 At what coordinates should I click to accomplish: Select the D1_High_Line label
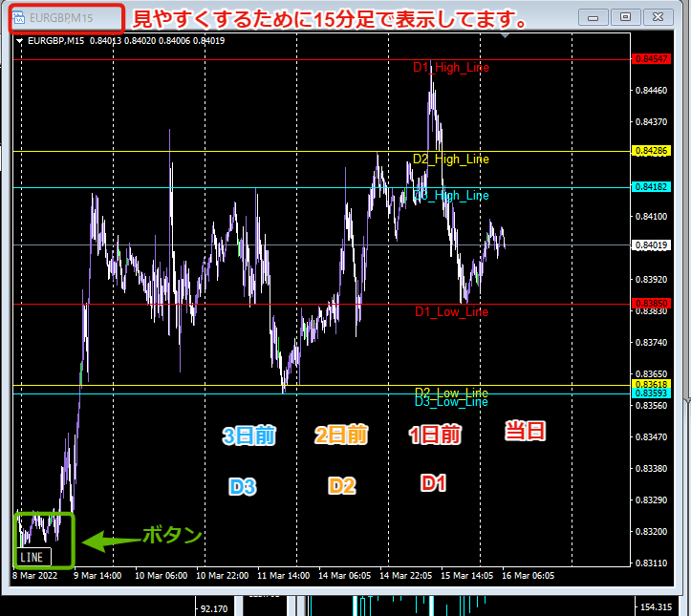tap(451, 68)
